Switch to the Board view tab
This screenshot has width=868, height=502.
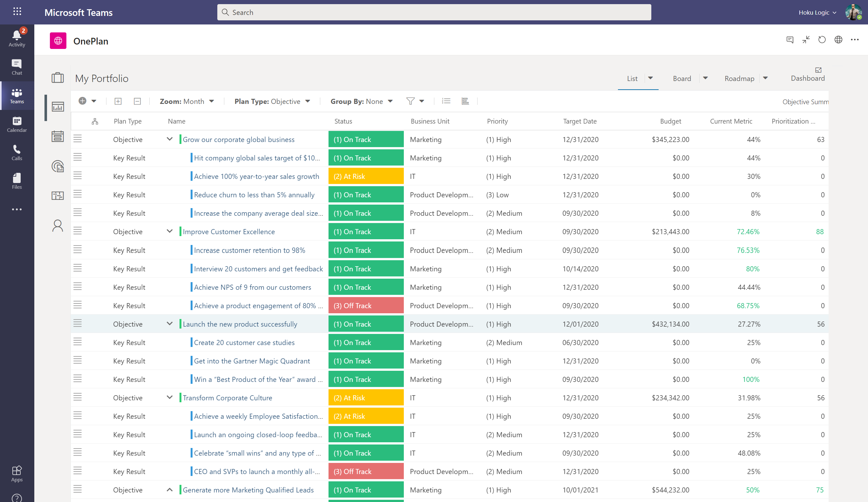point(682,78)
